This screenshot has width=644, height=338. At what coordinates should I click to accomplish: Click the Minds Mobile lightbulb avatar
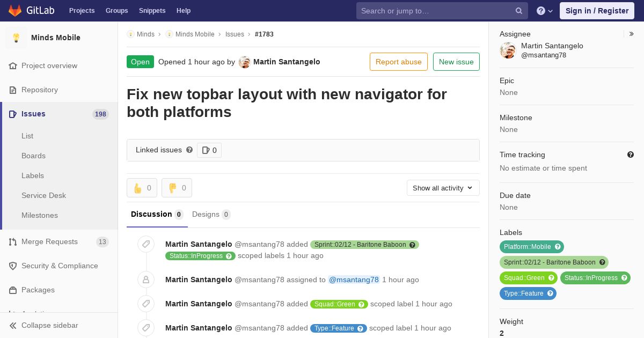click(x=16, y=38)
